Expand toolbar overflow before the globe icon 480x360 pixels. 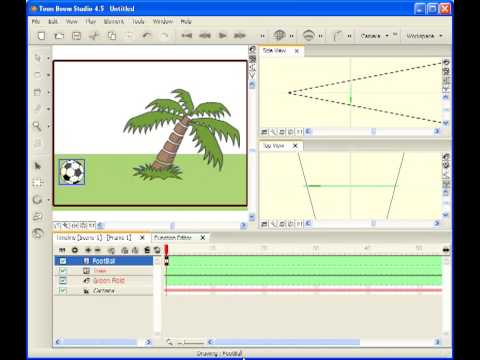pos(263,36)
